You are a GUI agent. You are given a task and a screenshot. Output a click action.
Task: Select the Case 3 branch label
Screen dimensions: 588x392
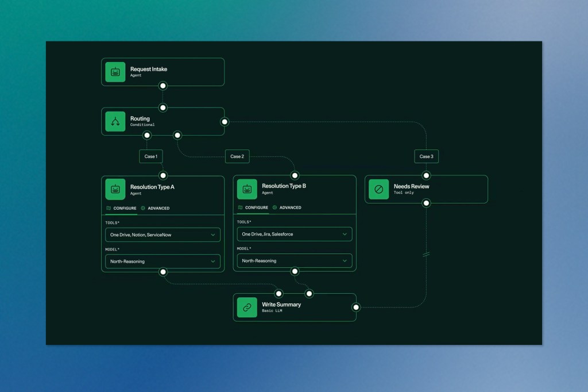(x=427, y=156)
